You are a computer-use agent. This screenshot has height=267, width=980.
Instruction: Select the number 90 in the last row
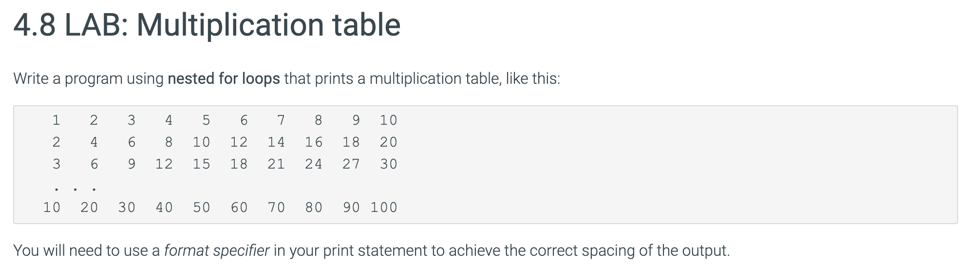(351, 208)
